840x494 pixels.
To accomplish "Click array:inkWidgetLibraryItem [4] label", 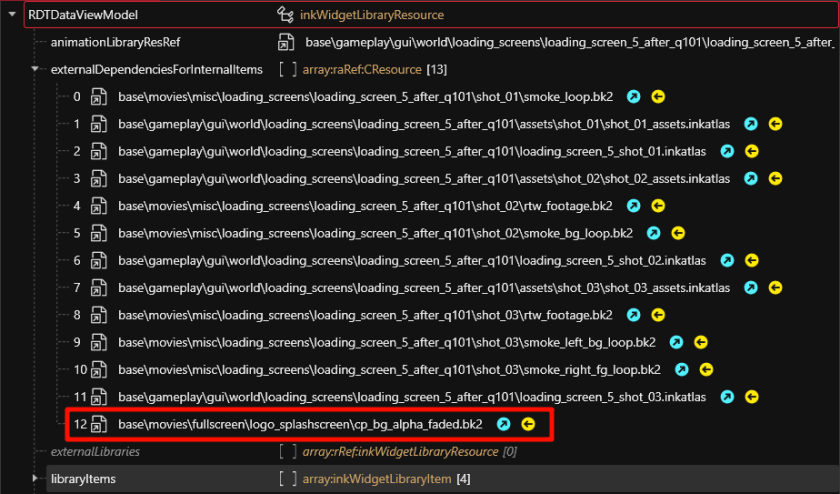I will click(386, 479).
